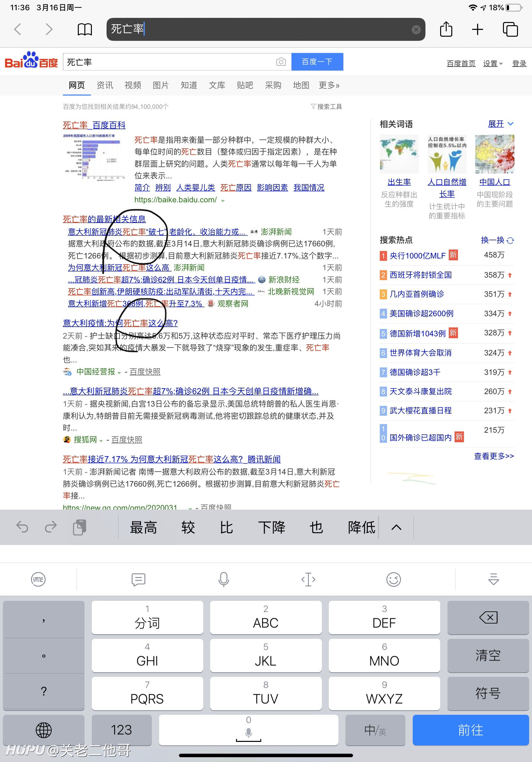
Task: Click the 登录 link
Action: (519, 63)
